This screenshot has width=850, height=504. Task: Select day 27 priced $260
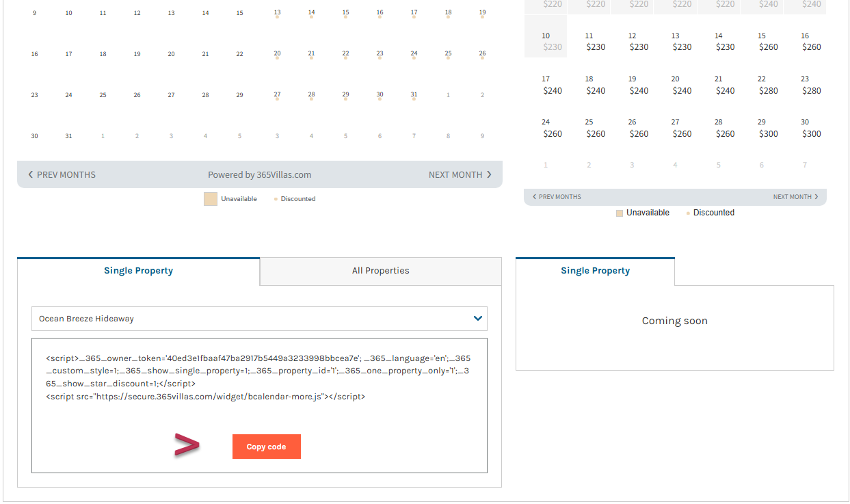(x=682, y=128)
